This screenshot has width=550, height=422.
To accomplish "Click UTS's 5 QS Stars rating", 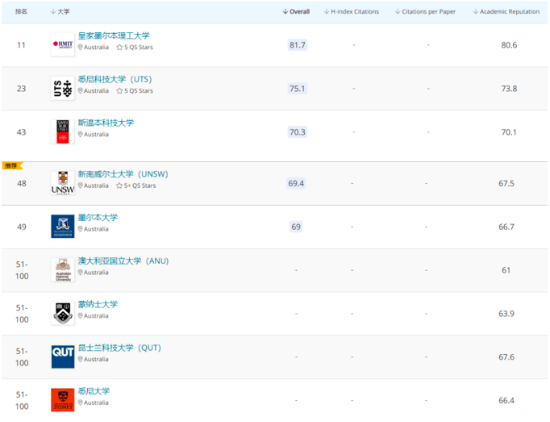I will pyautogui.click(x=135, y=91).
